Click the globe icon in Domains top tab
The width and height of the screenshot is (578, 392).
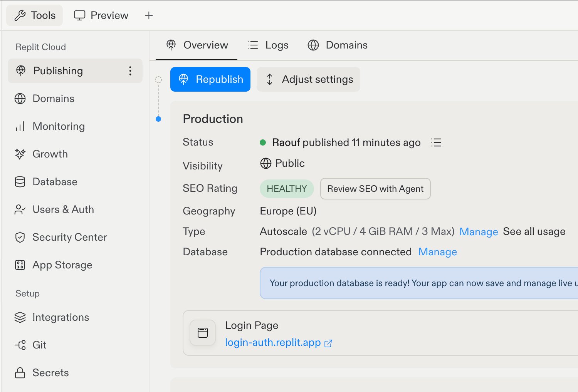tap(313, 45)
